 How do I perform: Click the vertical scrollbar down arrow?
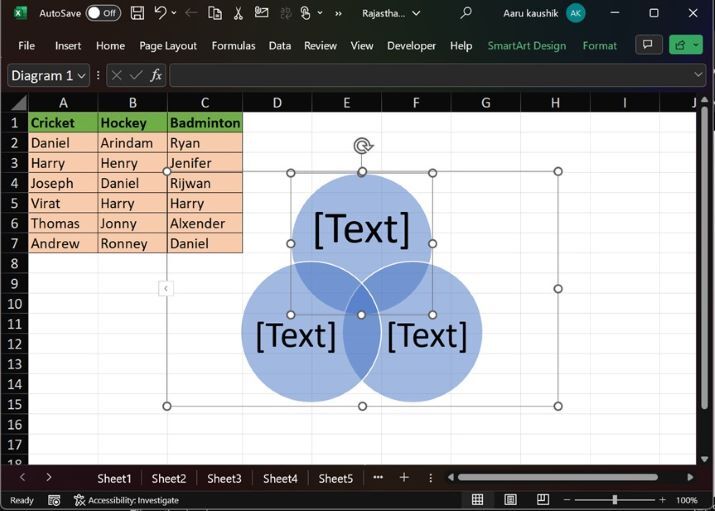click(x=705, y=459)
